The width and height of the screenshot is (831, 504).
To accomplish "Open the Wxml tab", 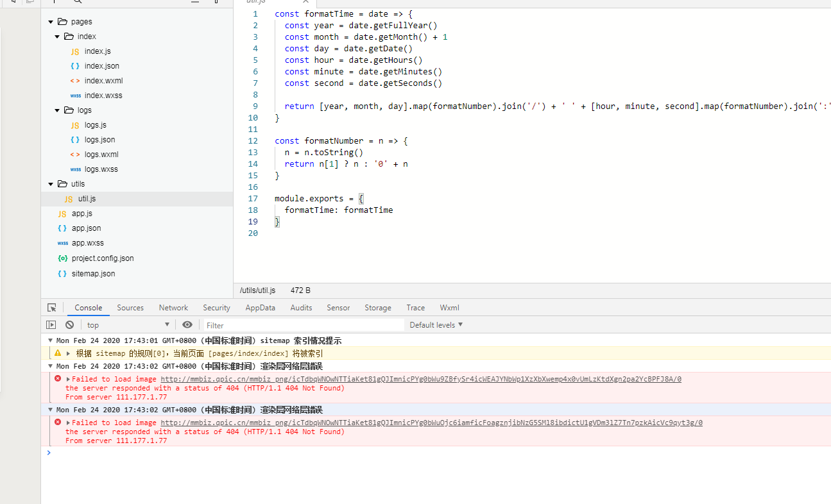I will coord(450,308).
